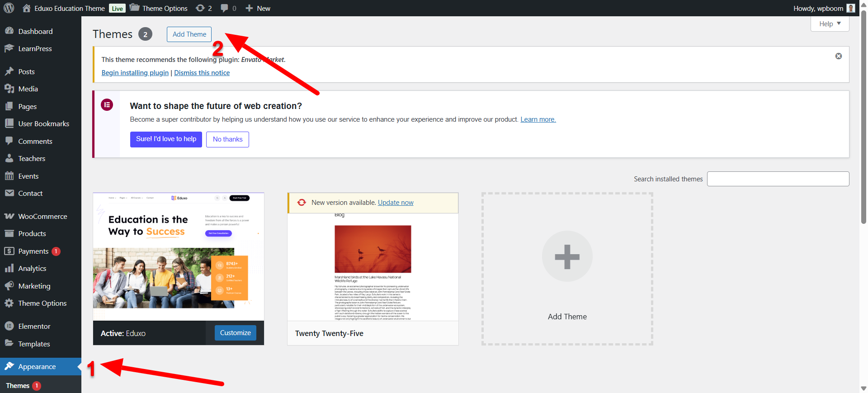Image resolution: width=868 pixels, height=393 pixels.
Task: Click Customize on the Eduxo theme
Action: (236, 333)
